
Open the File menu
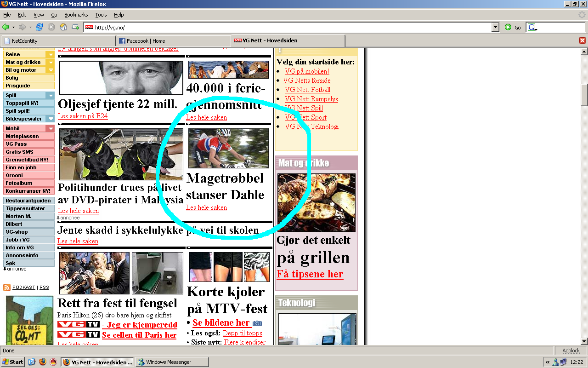(7, 15)
